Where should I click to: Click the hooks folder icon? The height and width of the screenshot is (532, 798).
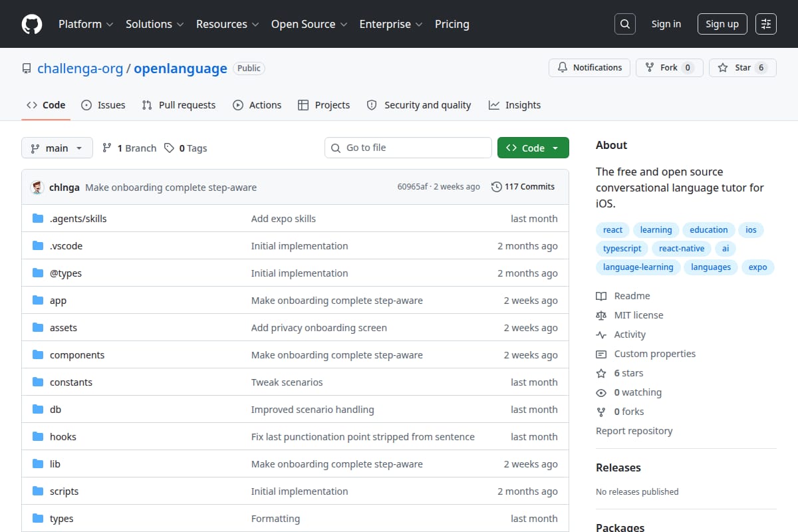[38, 437]
